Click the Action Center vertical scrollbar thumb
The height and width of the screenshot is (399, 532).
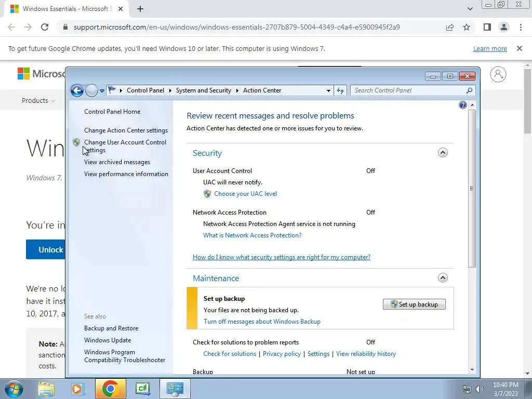point(472,189)
